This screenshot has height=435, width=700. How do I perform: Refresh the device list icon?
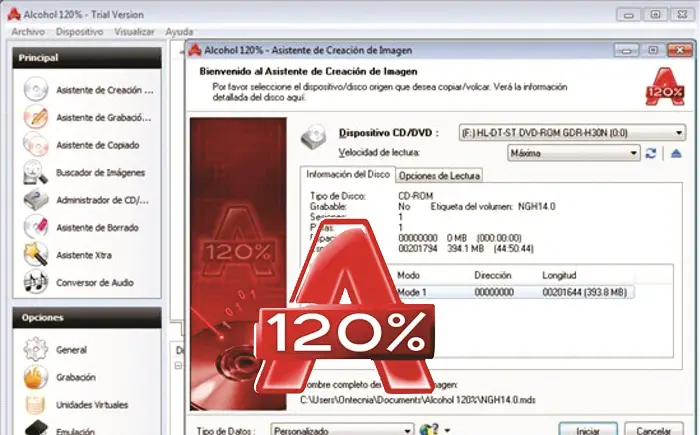[x=651, y=153]
